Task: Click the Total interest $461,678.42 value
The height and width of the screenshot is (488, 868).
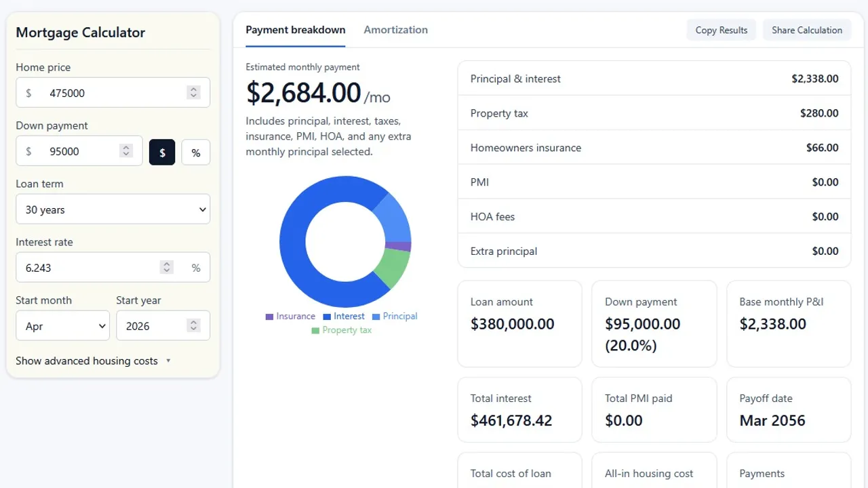Action: pyautogui.click(x=511, y=420)
